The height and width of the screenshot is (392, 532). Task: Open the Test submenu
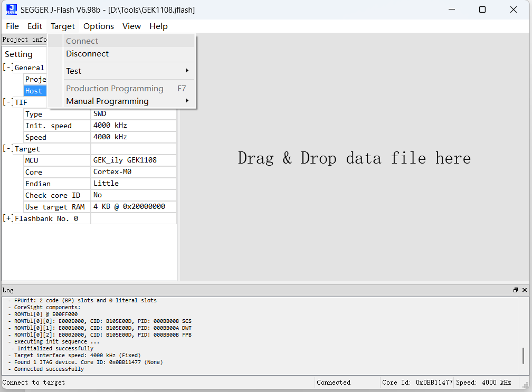(x=122, y=71)
